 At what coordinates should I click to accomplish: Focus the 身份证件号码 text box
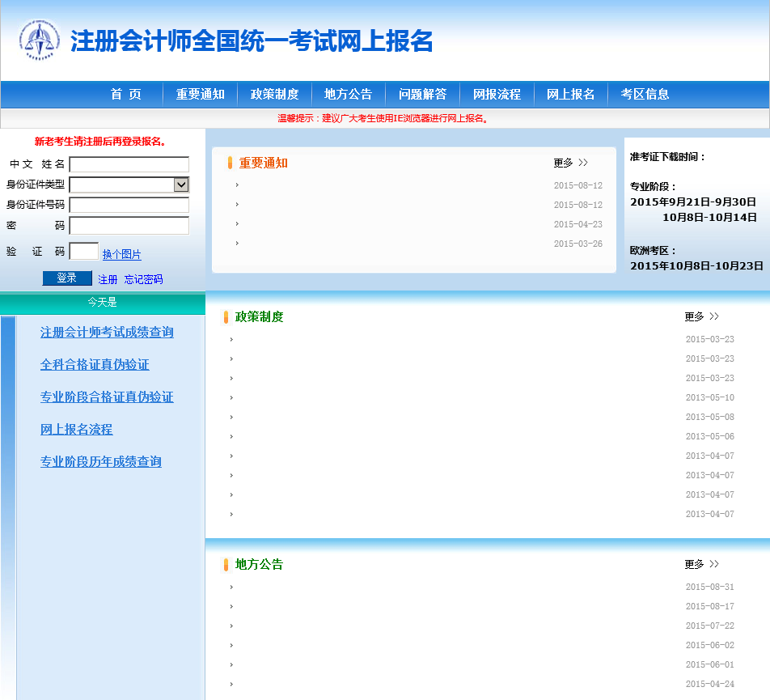tap(129, 205)
